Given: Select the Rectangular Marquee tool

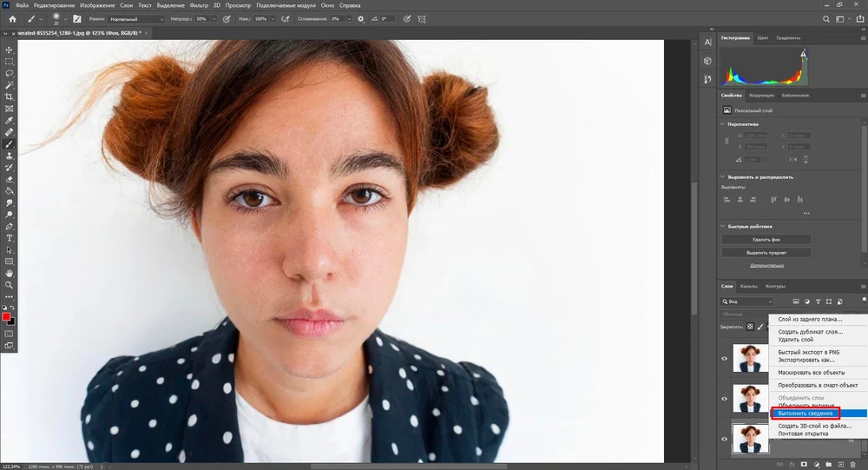Looking at the screenshot, I should click(9, 62).
